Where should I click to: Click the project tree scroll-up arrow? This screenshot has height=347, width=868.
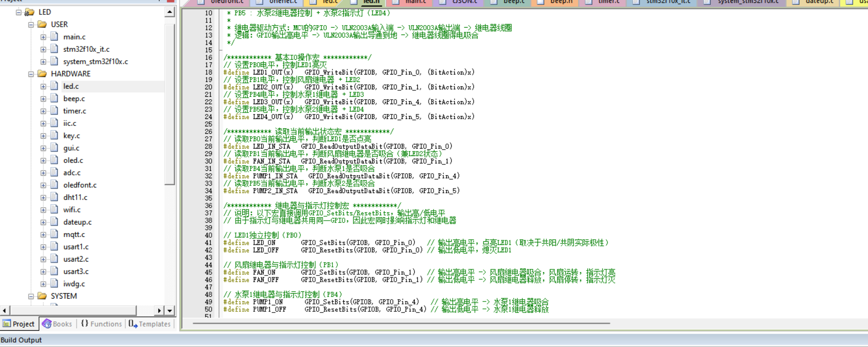[170, 12]
